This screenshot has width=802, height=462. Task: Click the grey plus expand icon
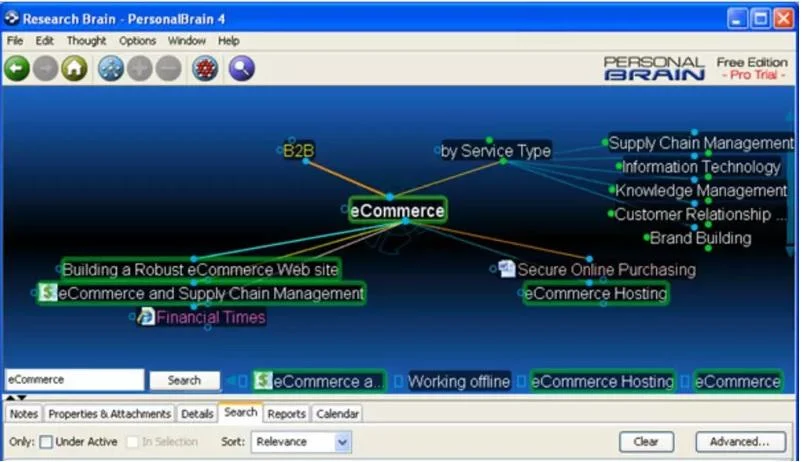(x=140, y=68)
